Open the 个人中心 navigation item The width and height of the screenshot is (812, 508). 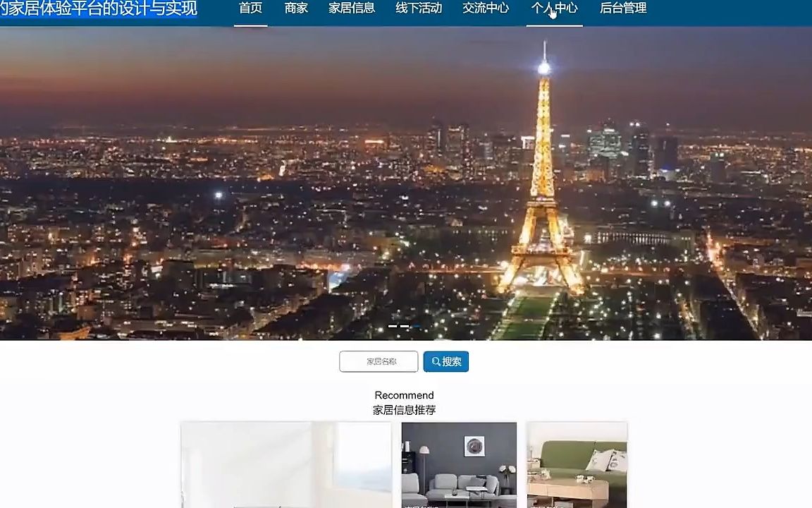pyautogui.click(x=554, y=8)
